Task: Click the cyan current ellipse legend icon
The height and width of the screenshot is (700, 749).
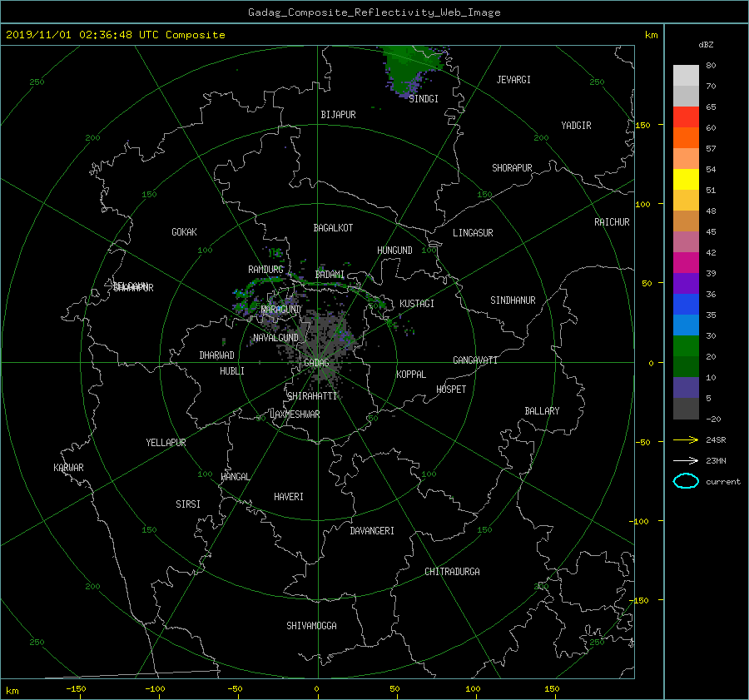Action: point(686,481)
